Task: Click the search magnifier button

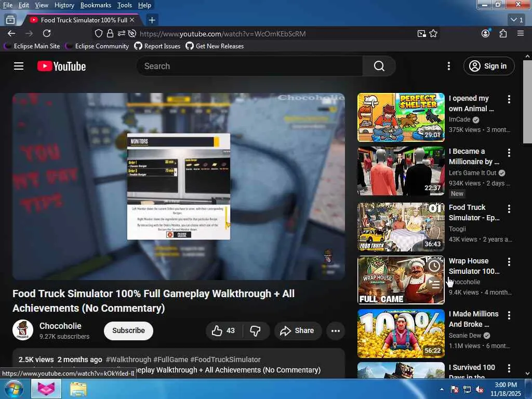Action: (x=379, y=66)
